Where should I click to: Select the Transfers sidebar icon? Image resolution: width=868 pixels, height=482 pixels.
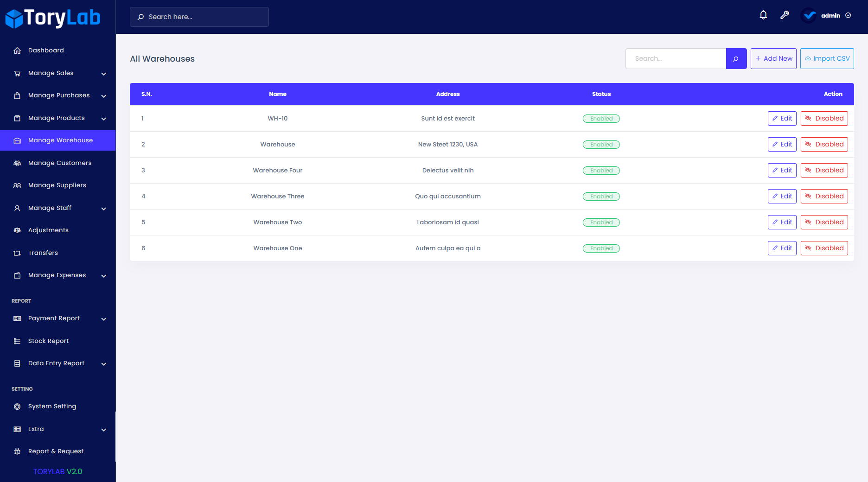[x=17, y=253]
